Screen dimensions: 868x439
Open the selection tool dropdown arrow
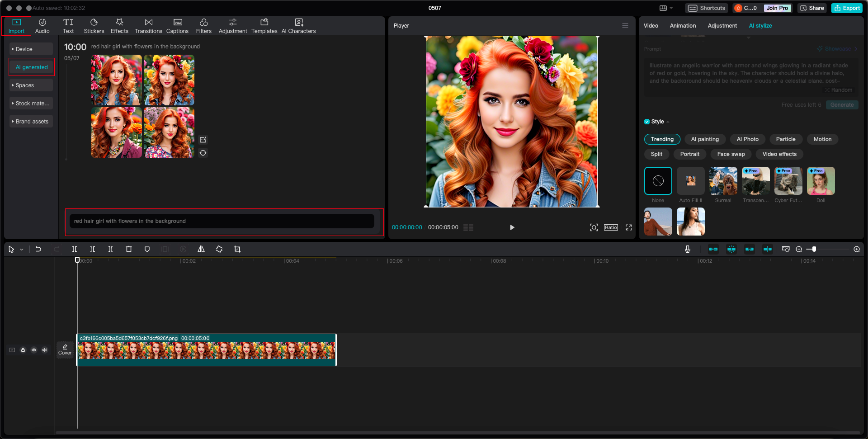(x=21, y=250)
